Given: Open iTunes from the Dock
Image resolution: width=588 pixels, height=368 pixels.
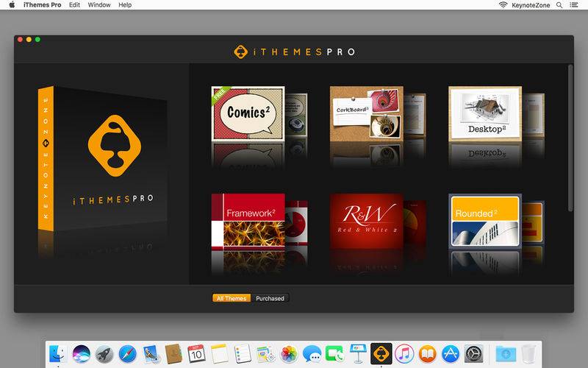Looking at the screenshot, I should (404, 354).
